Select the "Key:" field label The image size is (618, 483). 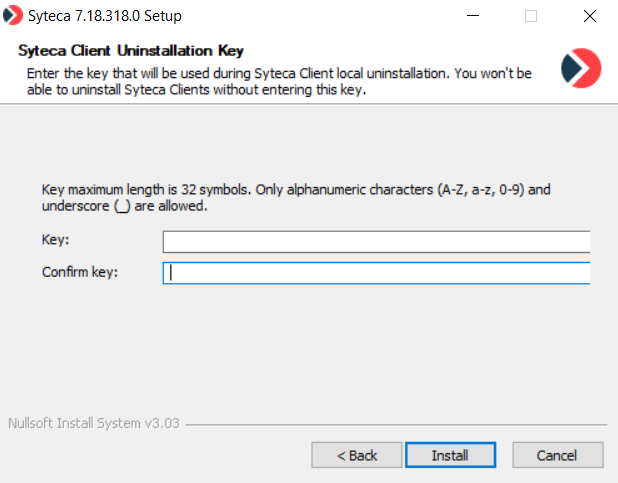tap(54, 241)
